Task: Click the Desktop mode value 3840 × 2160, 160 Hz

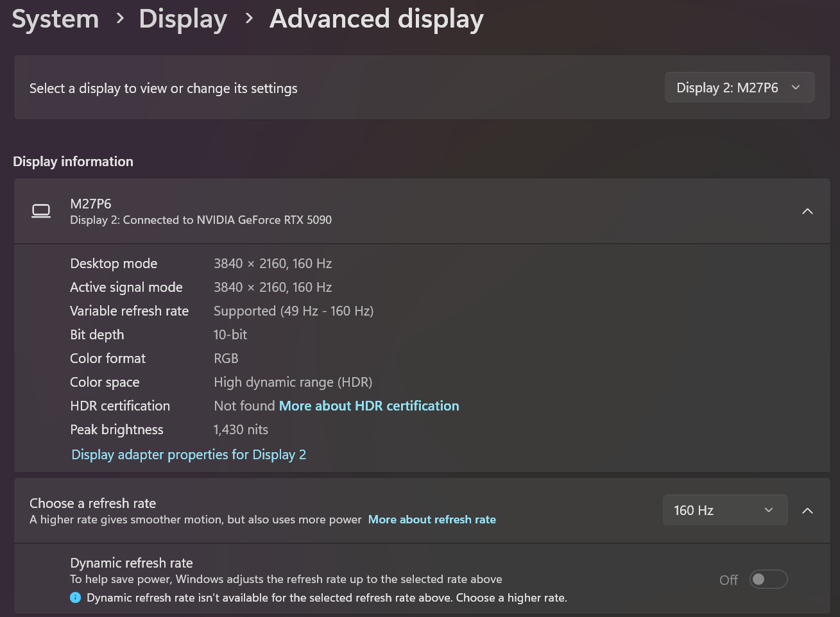Action: (273, 264)
